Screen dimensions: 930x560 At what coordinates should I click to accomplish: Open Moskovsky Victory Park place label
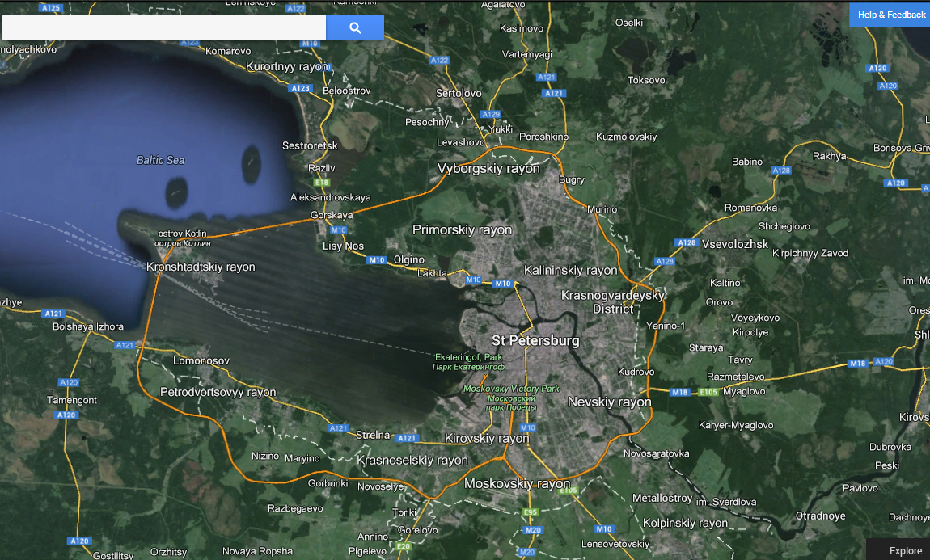[511, 398]
